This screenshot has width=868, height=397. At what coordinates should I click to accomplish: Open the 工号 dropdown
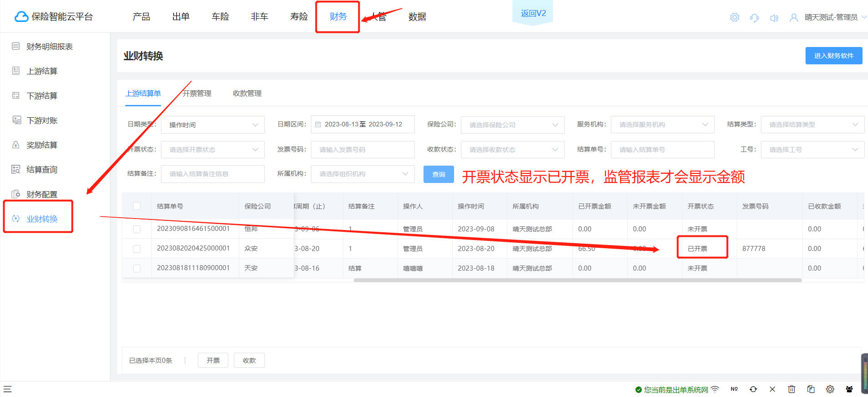pyautogui.click(x=813, y=150)
